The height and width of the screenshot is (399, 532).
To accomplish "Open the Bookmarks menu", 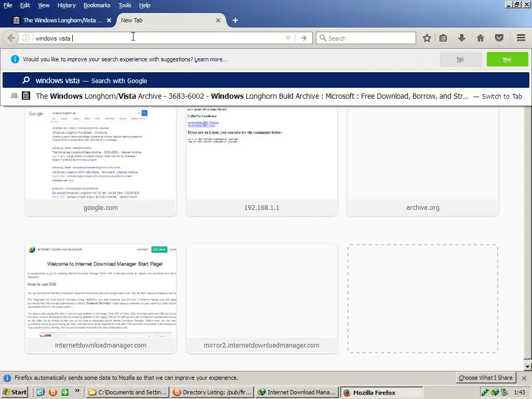I will point(97,5).
